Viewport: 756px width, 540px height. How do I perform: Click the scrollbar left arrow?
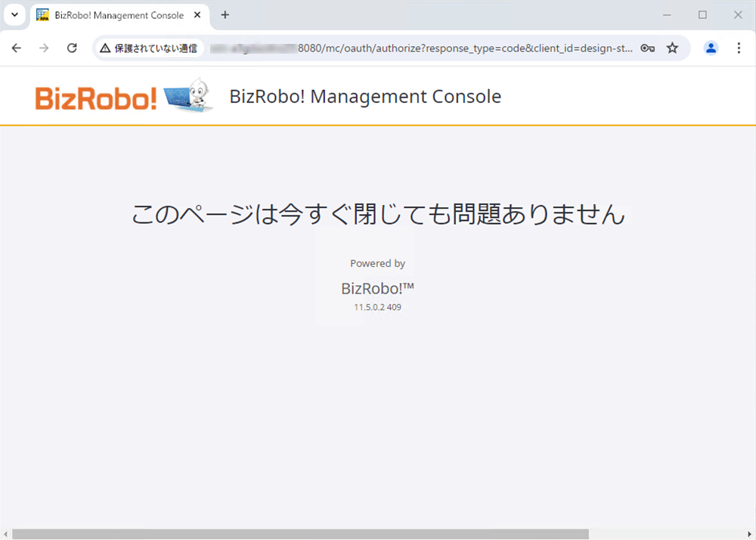coord(5,534)
